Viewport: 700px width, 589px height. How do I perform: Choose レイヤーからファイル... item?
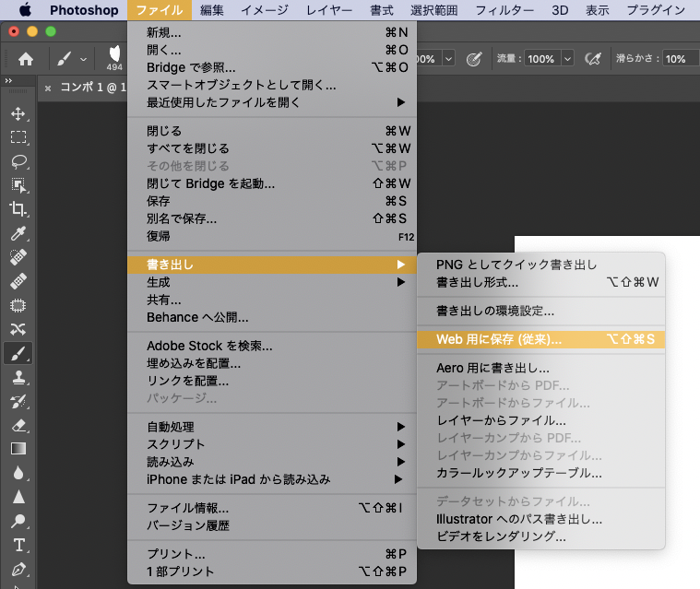(x=541, y=420)
